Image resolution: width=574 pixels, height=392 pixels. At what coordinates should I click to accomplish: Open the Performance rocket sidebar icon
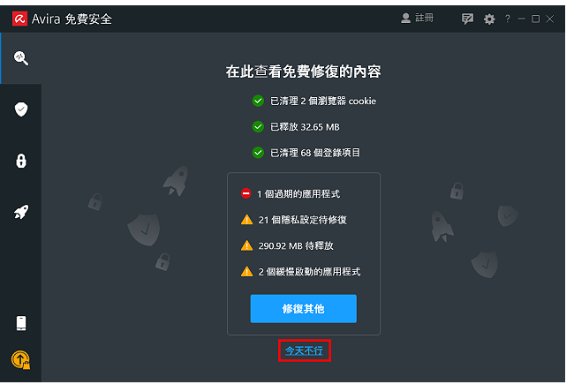(21, 212)
